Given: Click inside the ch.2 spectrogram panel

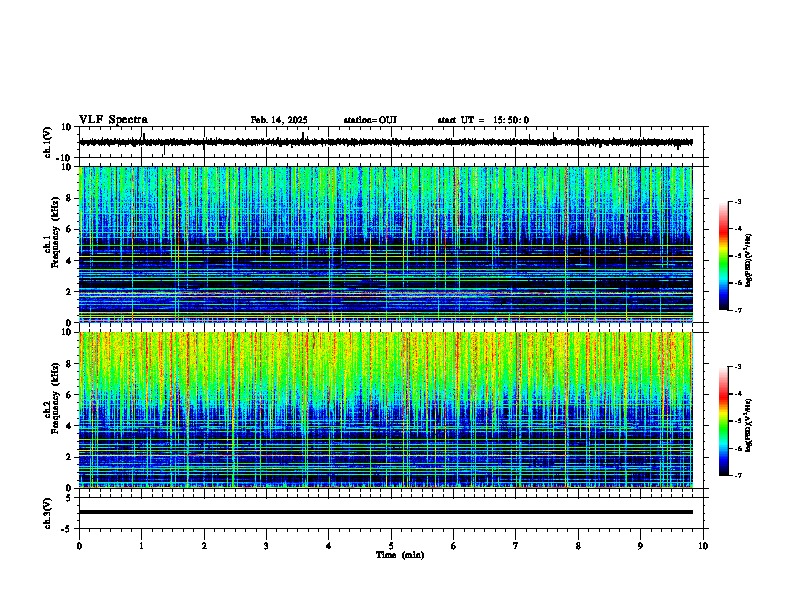Looking at the screenshot, I should 385,410.
